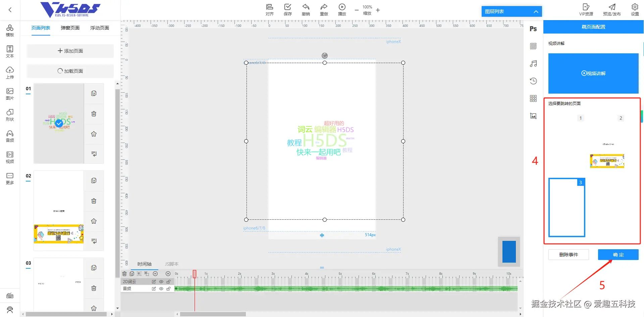Open the user account icon
This screenshot has width=644, height=317.
coord(10,310)
